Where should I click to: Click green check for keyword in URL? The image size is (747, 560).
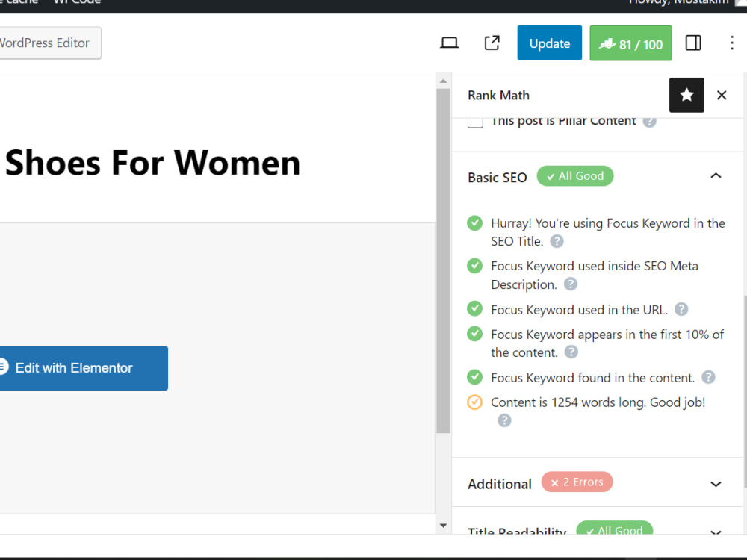tap(474, 308)
